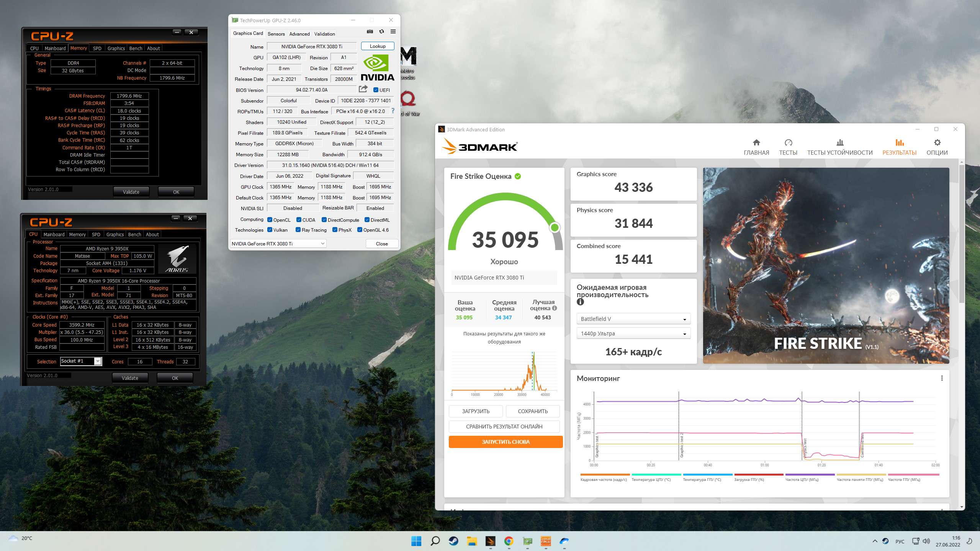Toggle UEFI checkbox in GPU-Z

[x=376, y=90]
